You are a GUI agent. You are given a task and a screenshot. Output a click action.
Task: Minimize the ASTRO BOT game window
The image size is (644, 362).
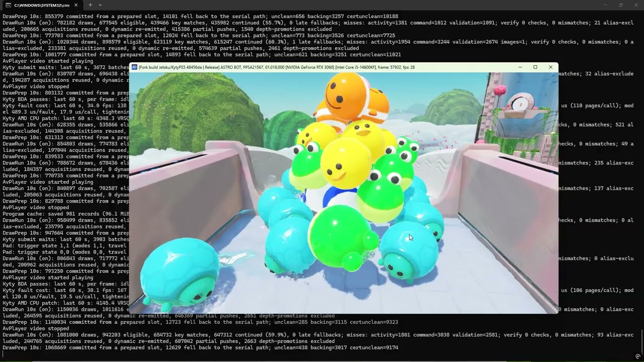click(x=520, y=67)
